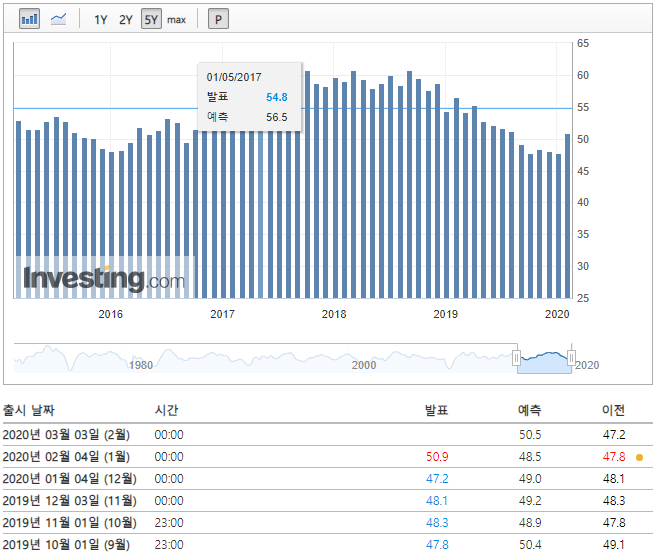Screen dimensions: 655x557
Task: Switch to bar chart view
Action: point(29,19)
